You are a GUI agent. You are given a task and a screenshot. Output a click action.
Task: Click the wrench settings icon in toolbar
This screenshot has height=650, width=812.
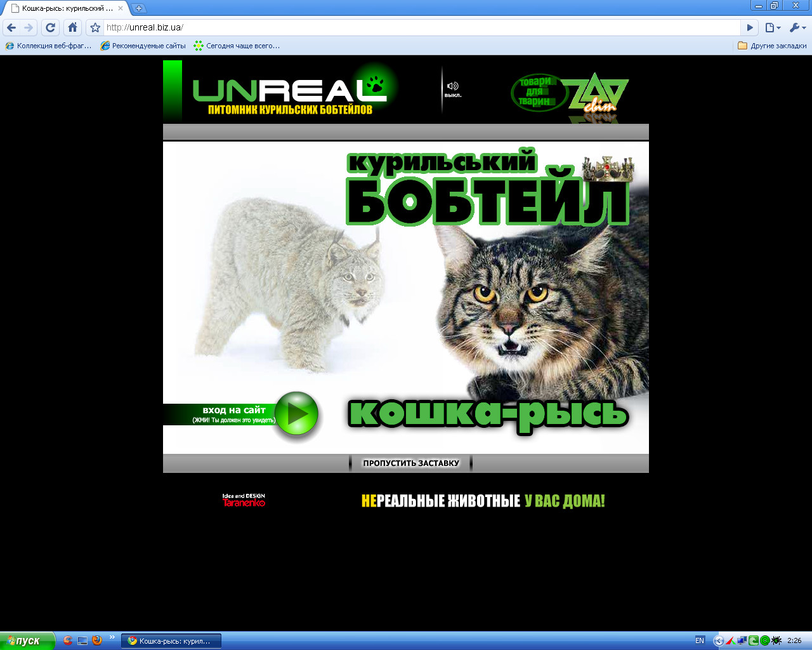(x=794, y=27)
